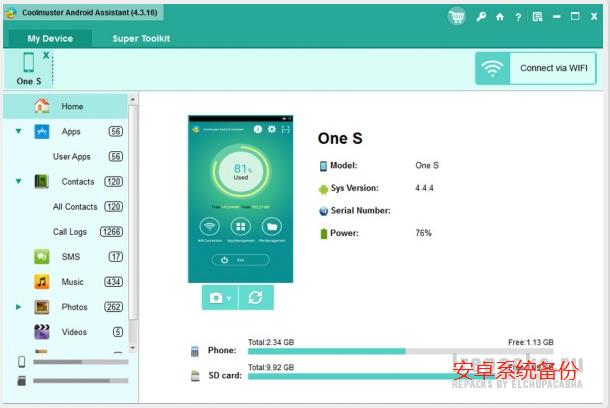Click the Coolmuster app logo icon

(x=11, y=13)
